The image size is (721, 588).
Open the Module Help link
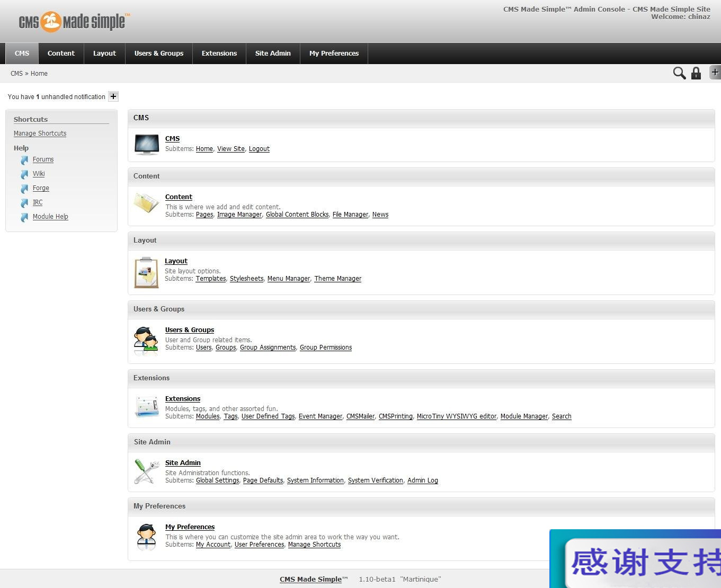tap(50, 217)
